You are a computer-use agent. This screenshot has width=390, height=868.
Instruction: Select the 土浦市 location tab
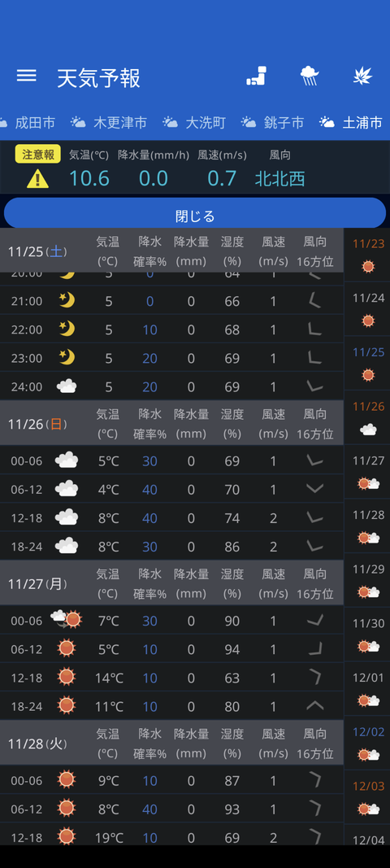351,122
